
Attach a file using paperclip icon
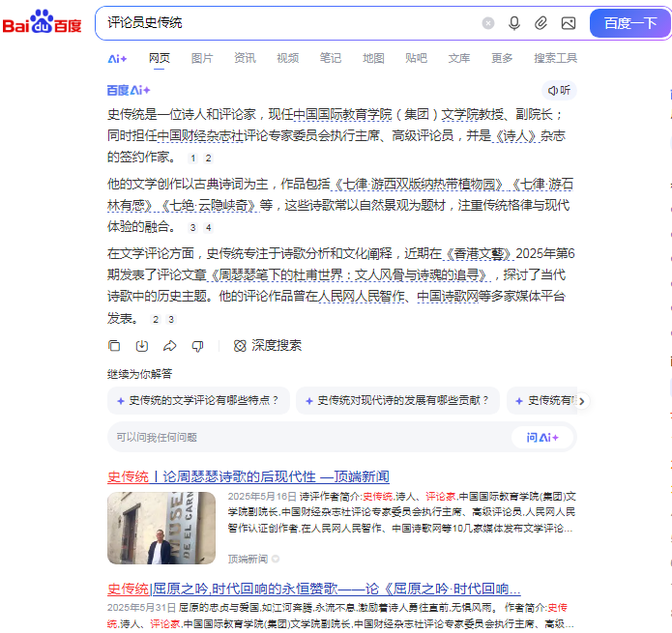click(x=541, y=23)
